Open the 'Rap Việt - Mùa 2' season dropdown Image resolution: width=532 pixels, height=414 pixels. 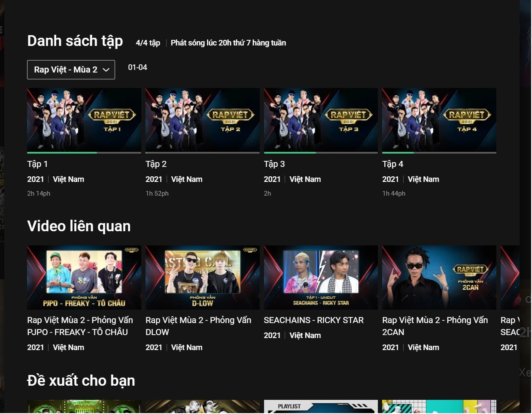tap(71, 70)
